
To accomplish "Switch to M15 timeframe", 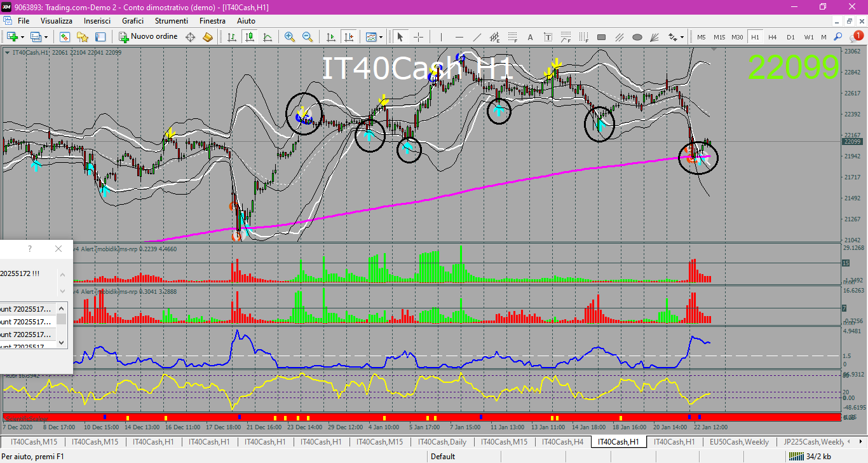I will 719,37.
